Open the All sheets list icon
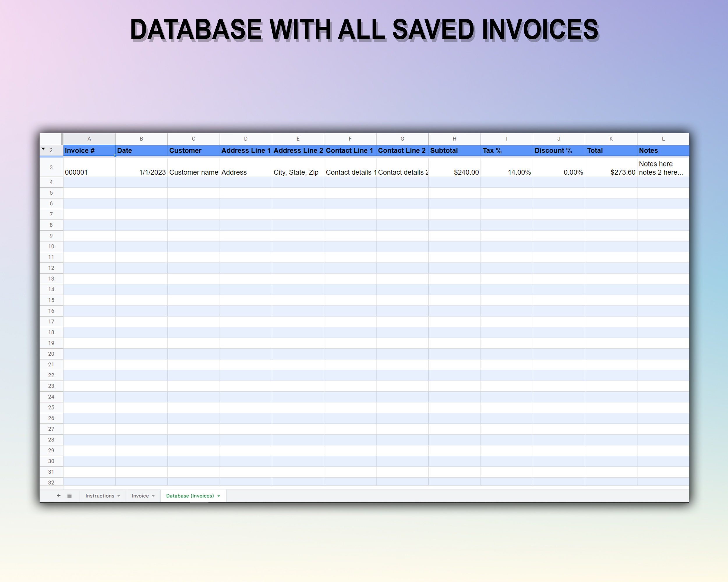This screenshot has height=582, width=728. tap(70, 496)
